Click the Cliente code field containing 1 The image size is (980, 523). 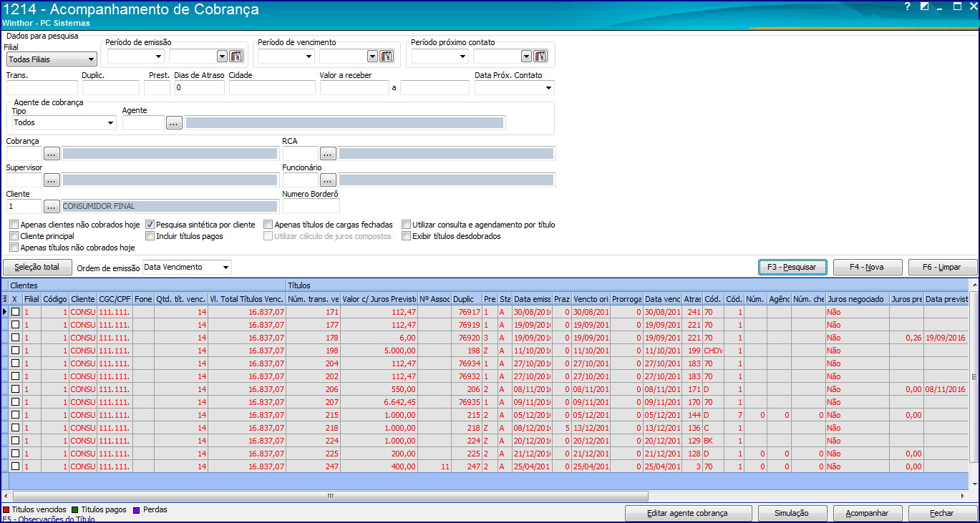click(24, 206)
